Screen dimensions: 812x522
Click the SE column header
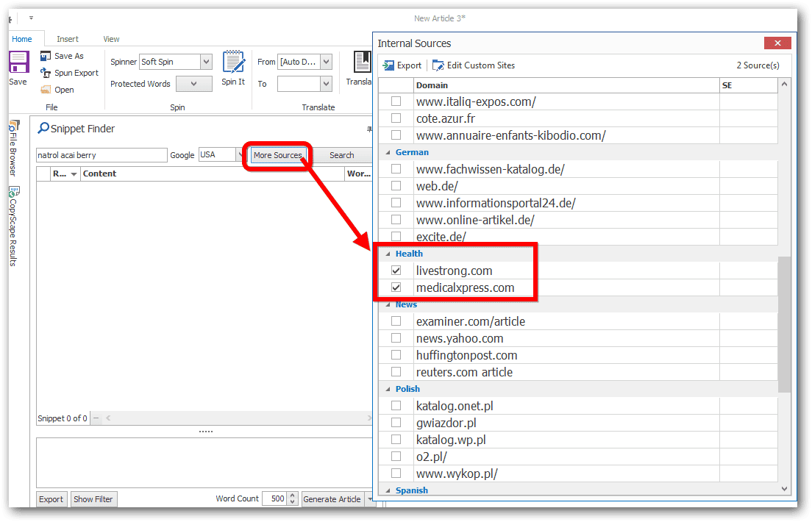click(749, 85)
